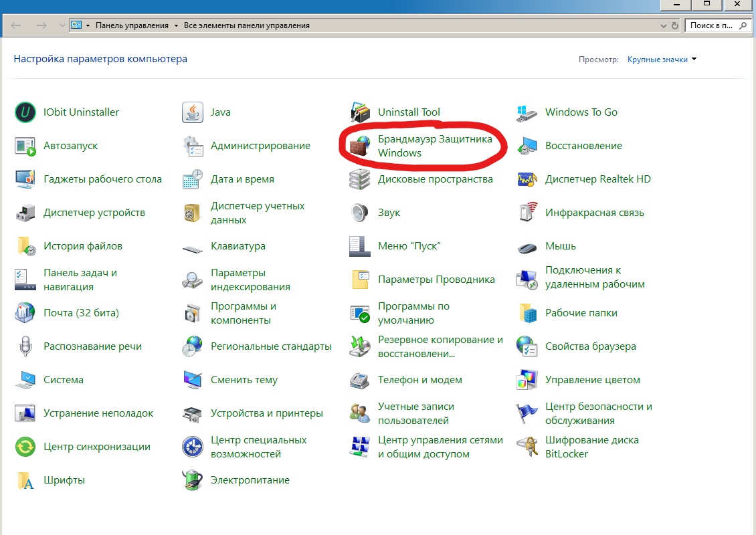Viewport: 756px width, 535px height.
Task: Open the Дата и время icon
Action: click(193, 179)
